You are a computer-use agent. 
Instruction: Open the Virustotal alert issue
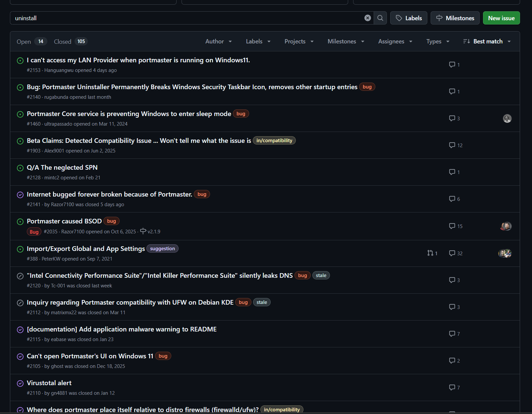click(x=49, y=383)
